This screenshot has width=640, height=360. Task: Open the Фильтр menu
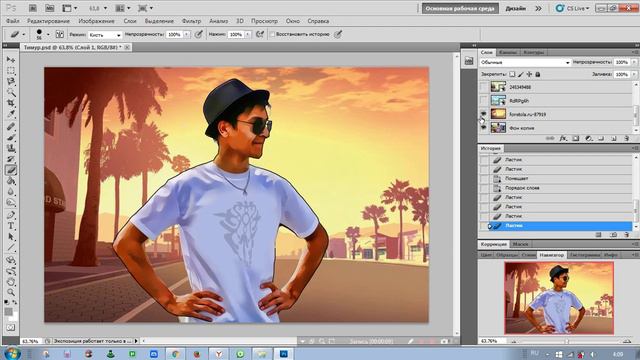point(191,21)
